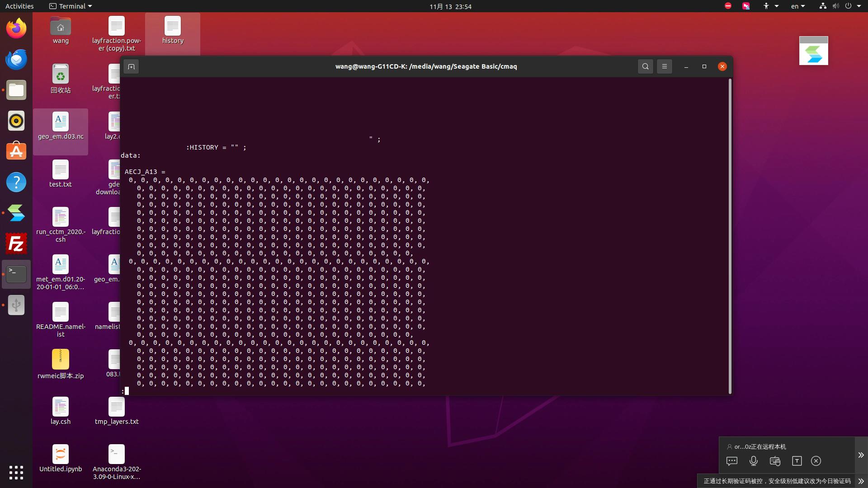Collapse the security warning notification bar
868x488 pixels.
tap(861, 481)
